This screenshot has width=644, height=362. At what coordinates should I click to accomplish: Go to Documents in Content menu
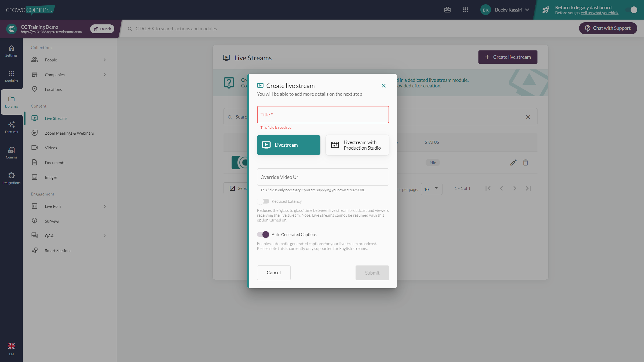[x=55, y=162]
